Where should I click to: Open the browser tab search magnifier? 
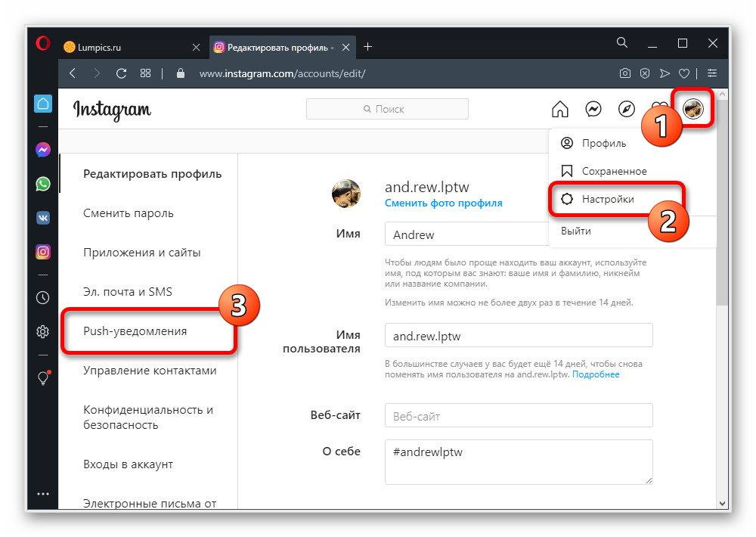[x=622, y=43]
